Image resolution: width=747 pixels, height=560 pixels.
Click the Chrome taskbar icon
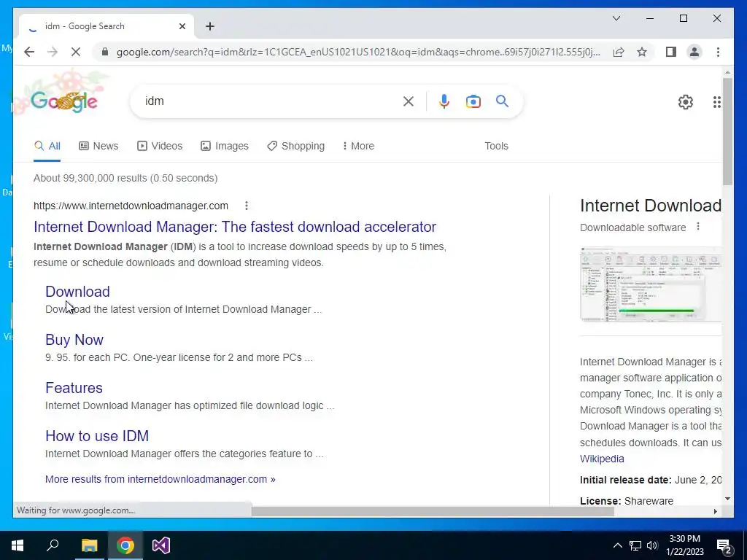[125, 545]
